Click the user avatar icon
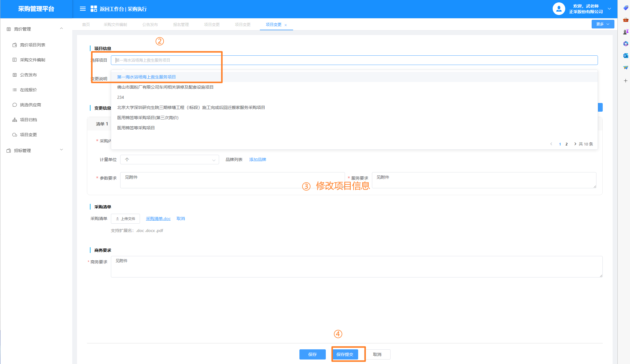630x364 pixels. [559, 9]
